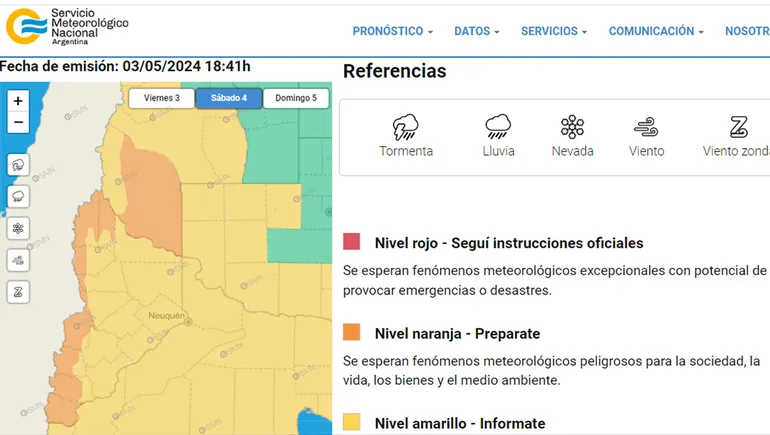Filter map by rain (Lluvia) alert icon
This screenshot has width=770, height=435.
(18, 196)
